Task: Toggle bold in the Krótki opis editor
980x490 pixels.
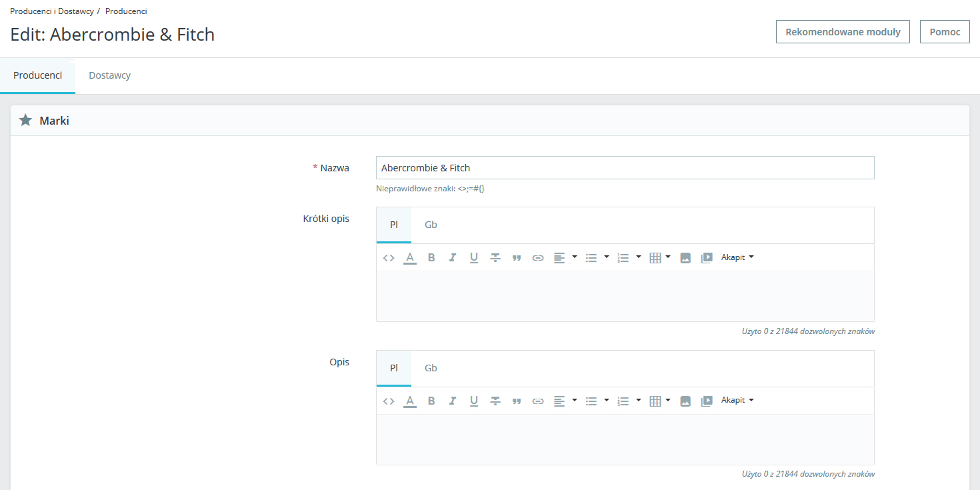Action: (431, 257)
